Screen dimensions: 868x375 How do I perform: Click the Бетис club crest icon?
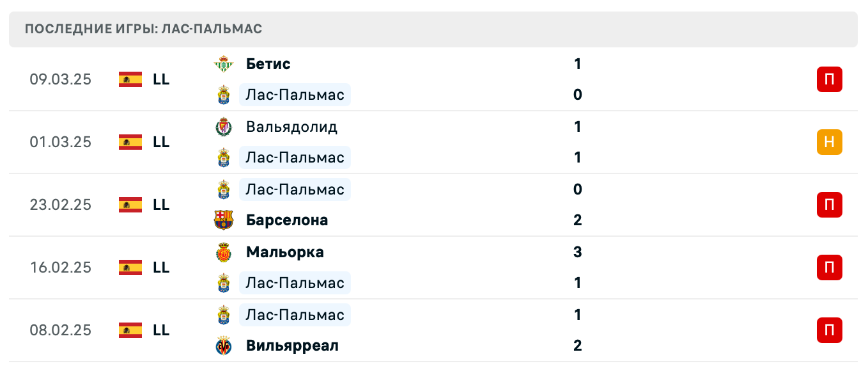click(225, 64)
